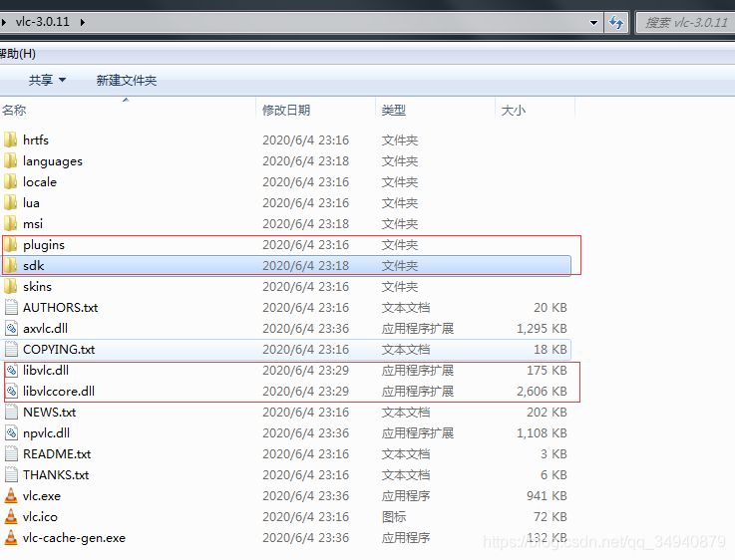Select the folder name plugins
The image size is (735, 560).
tap(44, 245)
